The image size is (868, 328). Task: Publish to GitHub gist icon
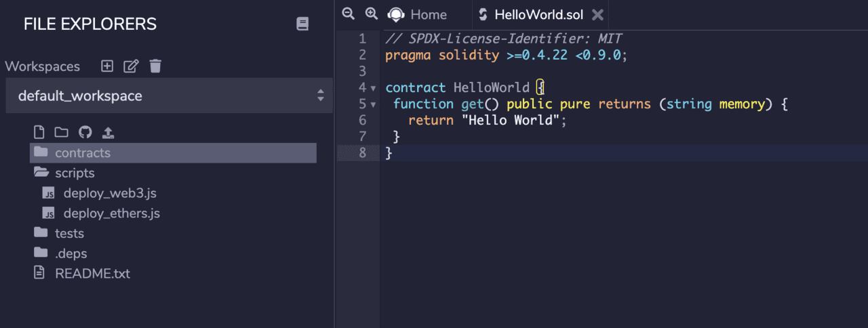(x=85, y=132)
